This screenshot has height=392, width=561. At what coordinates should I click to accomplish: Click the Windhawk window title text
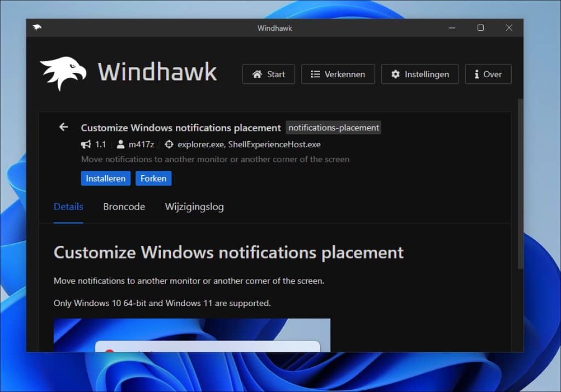(275, 28)
